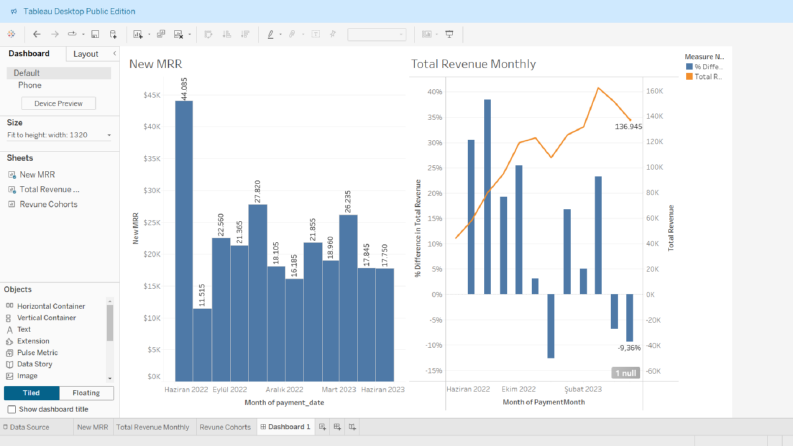Click the Show mark labels icon
This screenshot has width=793, height=446.
pyautogui.click(x=316, y=34)
